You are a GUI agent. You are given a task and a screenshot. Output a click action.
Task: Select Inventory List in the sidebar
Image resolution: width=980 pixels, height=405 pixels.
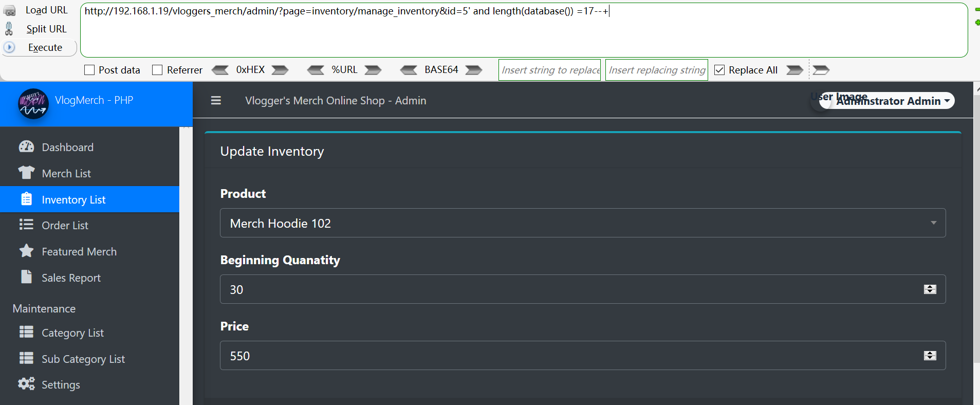[x=89, y=199]
